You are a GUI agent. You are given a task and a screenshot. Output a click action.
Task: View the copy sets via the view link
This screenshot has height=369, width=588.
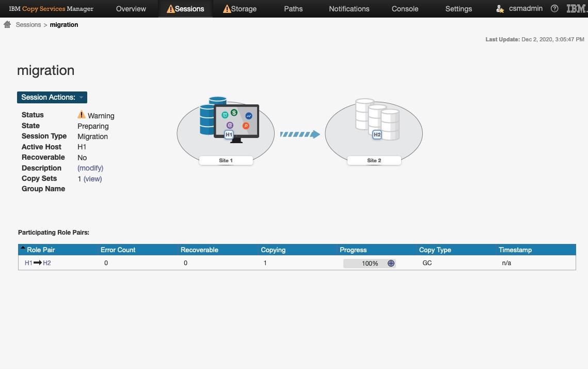pos(92,179)
